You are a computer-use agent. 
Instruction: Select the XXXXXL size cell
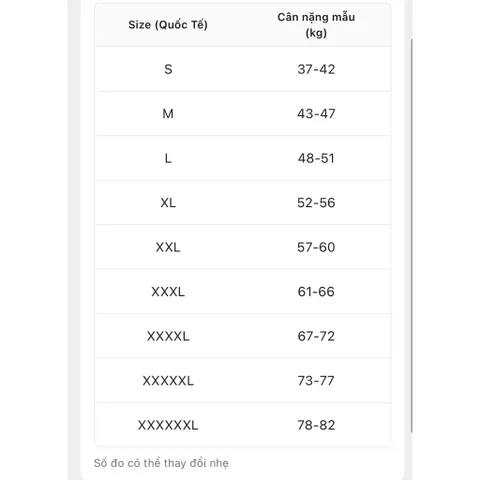pyautogui.click(x=168, y=381)
